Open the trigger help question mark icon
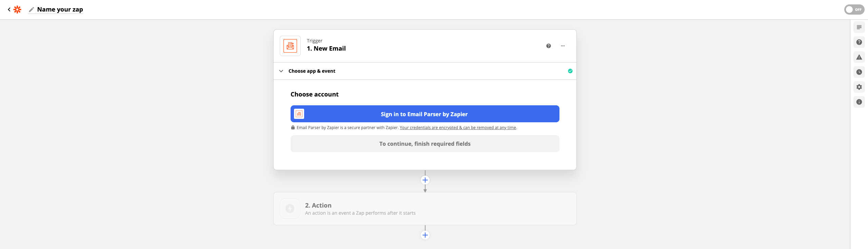 pyautogui.click(x=548, y=46)
